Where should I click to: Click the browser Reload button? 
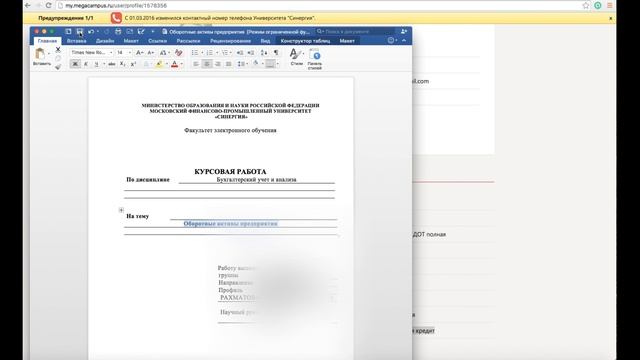tap(49, 5)
